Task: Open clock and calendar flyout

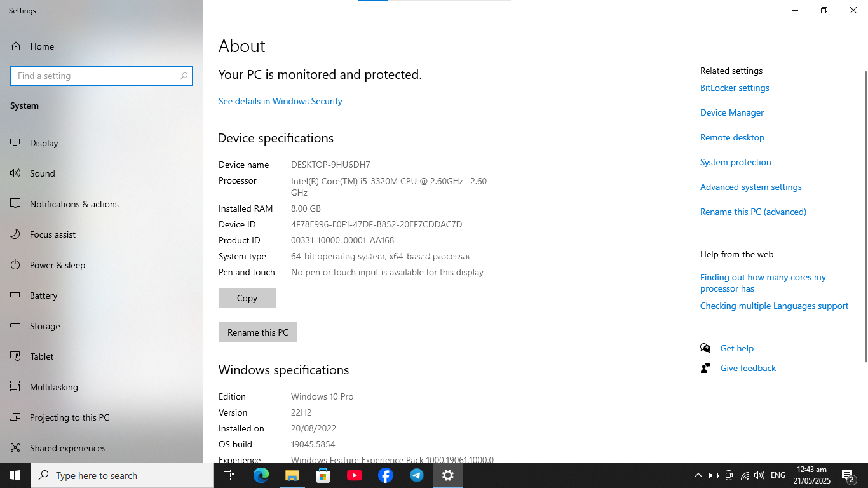Action: coord(812,475)
